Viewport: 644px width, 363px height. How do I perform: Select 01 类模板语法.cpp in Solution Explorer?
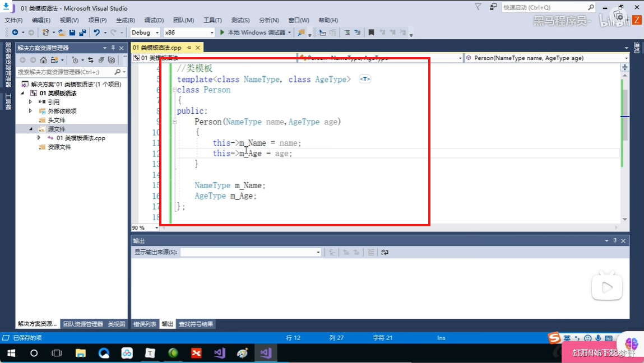click(81, 138)
